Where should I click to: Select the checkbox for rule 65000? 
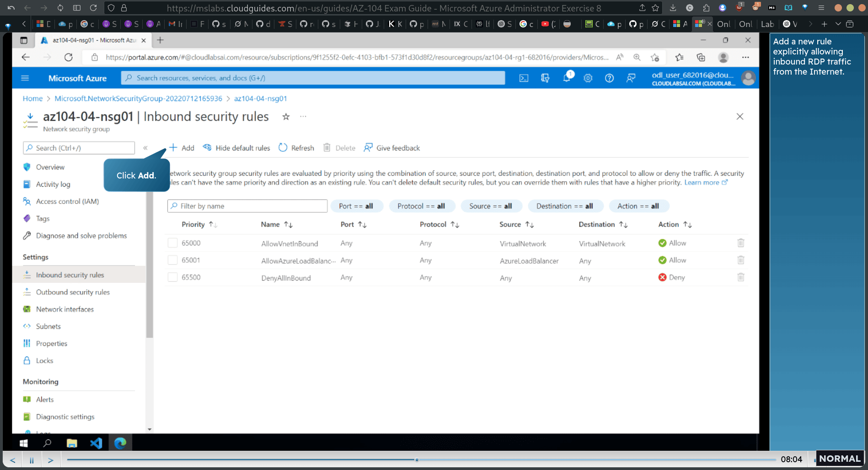coord(172,243)
